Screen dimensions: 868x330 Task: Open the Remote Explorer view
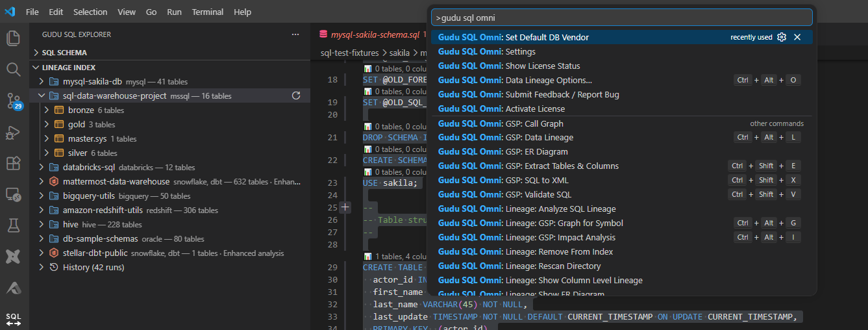[x=14, y=194]
